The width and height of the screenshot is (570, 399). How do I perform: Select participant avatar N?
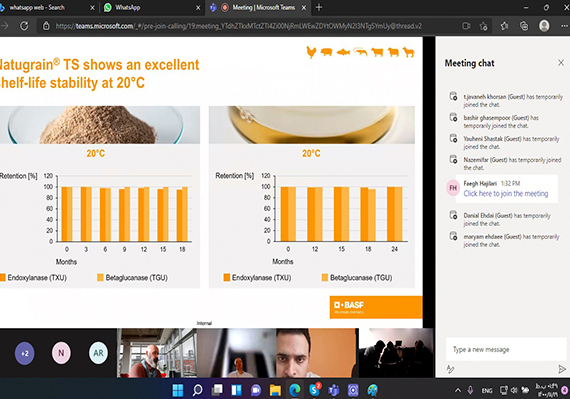[61, 353]
